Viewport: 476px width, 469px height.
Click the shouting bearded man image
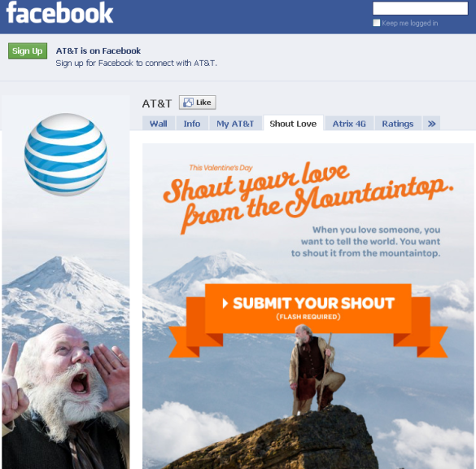click(x=65, y=396)
